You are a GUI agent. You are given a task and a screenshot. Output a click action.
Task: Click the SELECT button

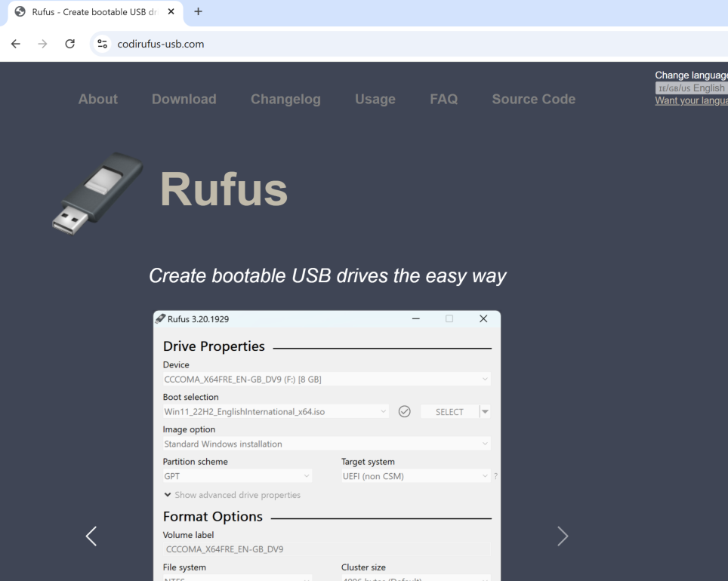449,411
